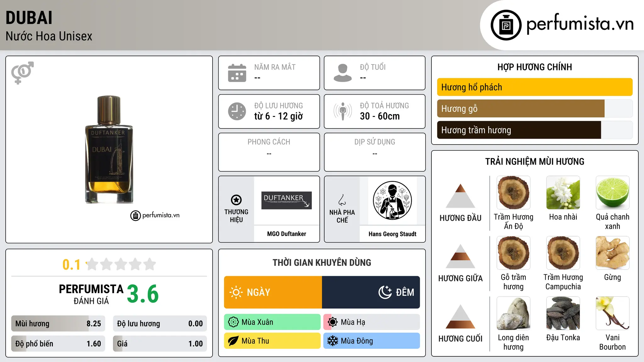Select the Đậu Tonka note image

click(563, 313)
